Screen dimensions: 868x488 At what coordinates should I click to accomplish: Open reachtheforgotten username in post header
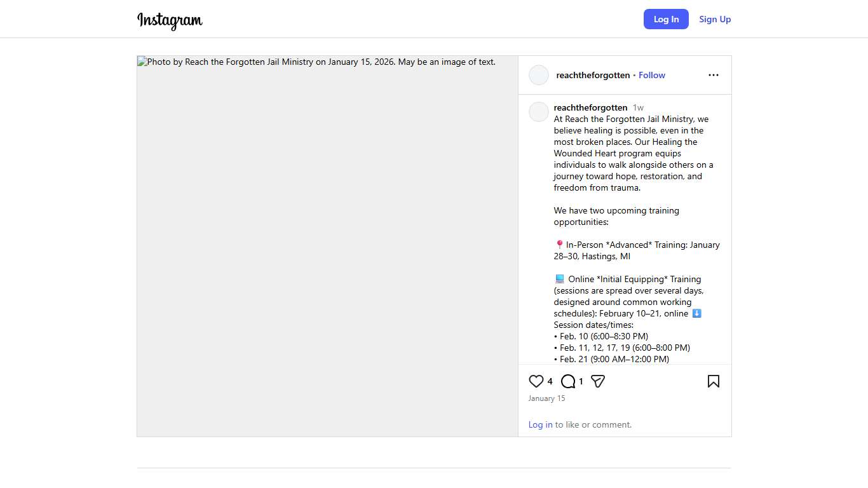pyautogui.click(x=593, y=75)
